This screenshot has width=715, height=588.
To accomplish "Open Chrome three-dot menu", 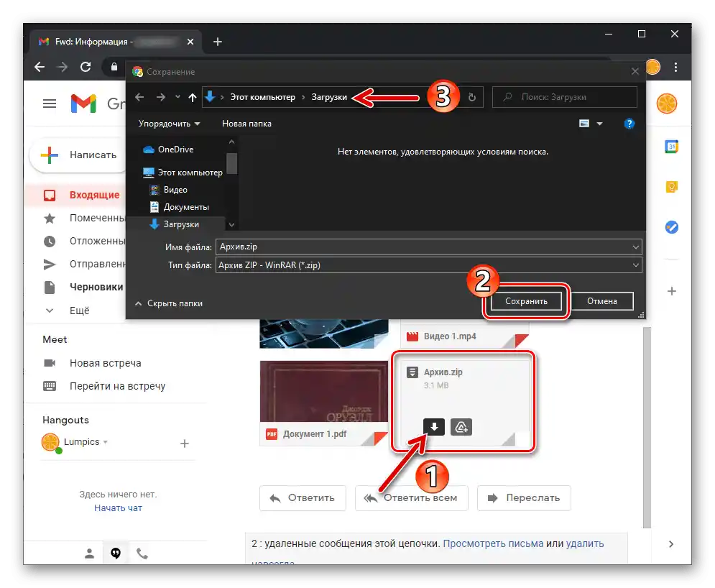I will point(675,68).
